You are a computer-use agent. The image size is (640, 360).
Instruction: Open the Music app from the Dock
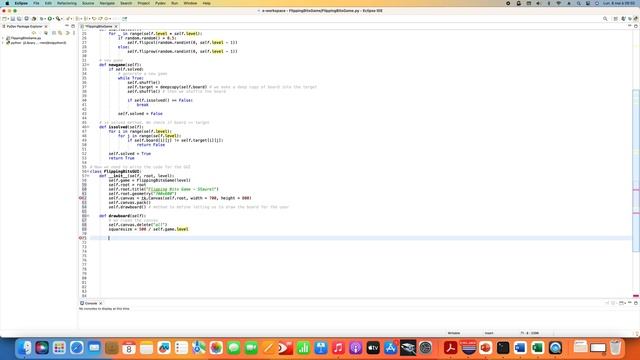pos(338,348)
